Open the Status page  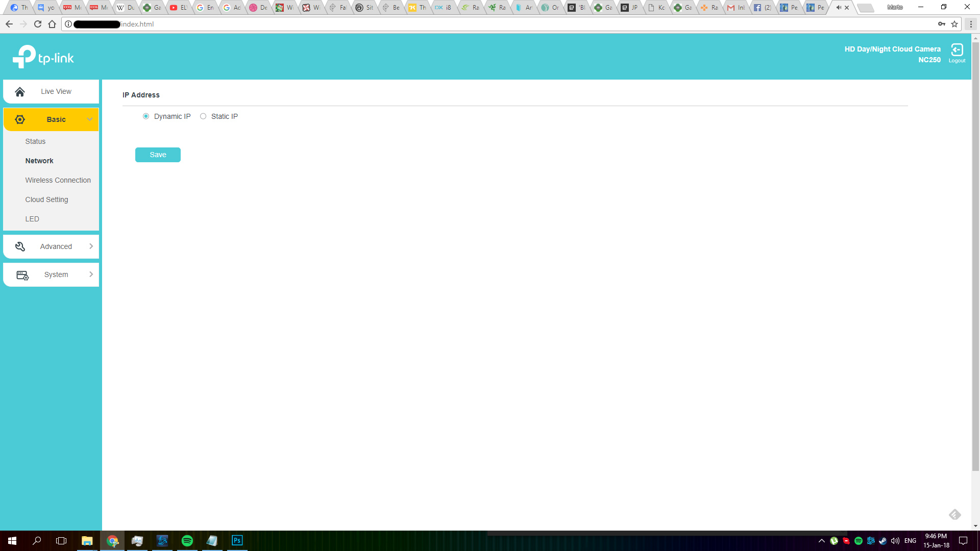tap(35, 141)
